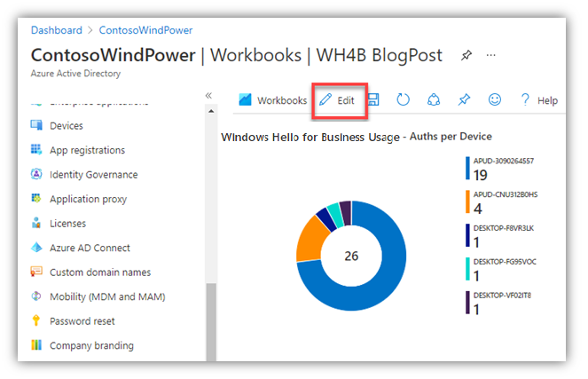Collapse the left menu with double chevron
This screenshot has height=379, width=588.
pyautogui.click(x=208, y=95)
